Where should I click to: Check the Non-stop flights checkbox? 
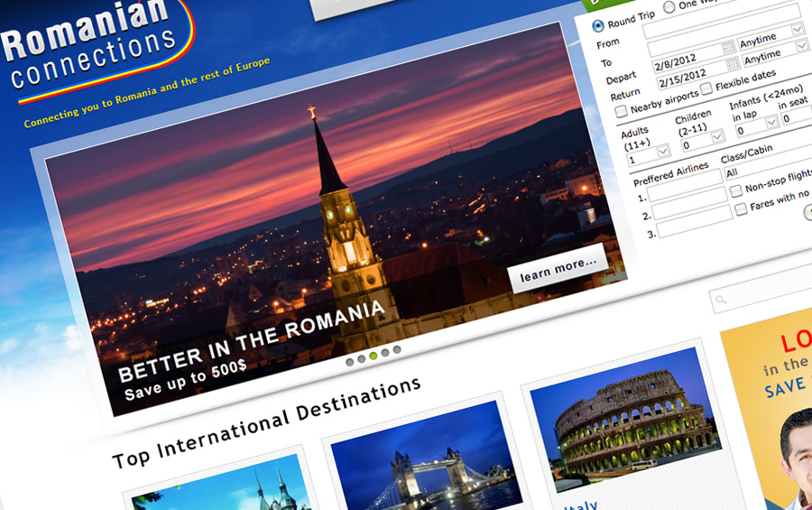coord(736,191)
